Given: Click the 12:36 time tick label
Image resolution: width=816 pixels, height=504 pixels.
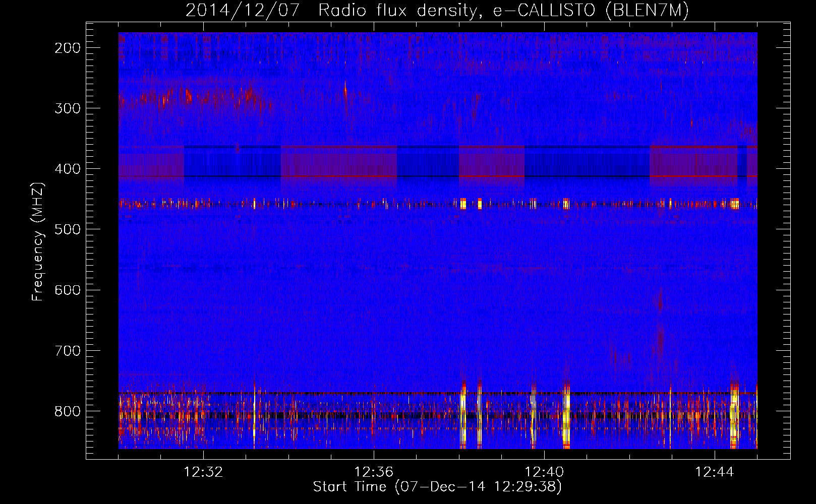Looking at the screenshot, I should coord(374,472).
